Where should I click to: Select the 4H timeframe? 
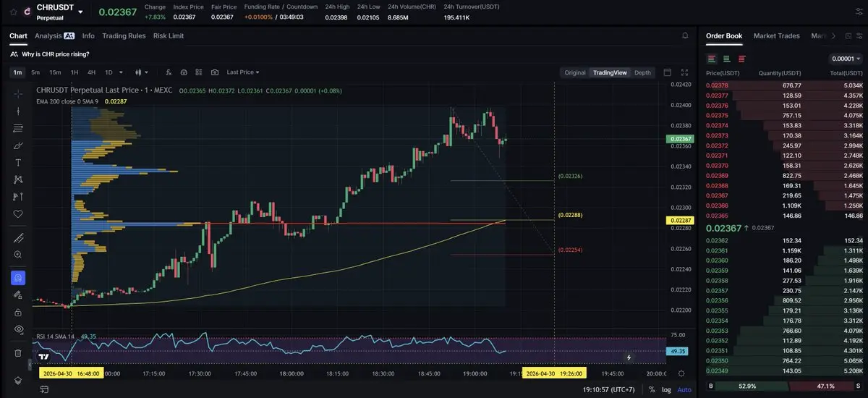click(92, 72)
